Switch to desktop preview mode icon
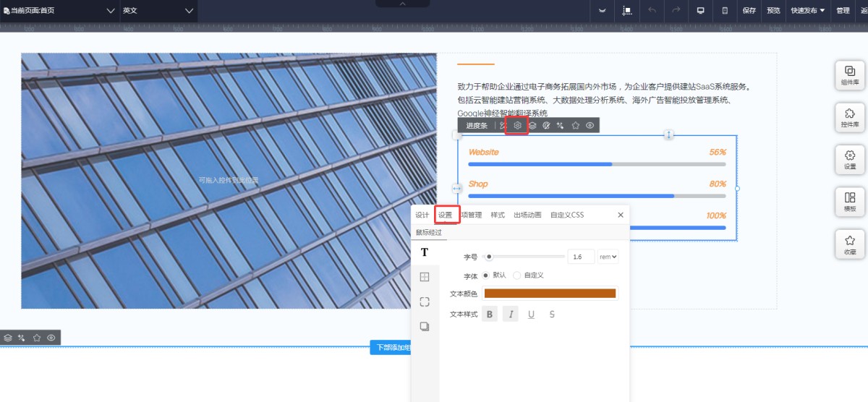The height and width of the screenshot is (402, 868). pos(700,11)
